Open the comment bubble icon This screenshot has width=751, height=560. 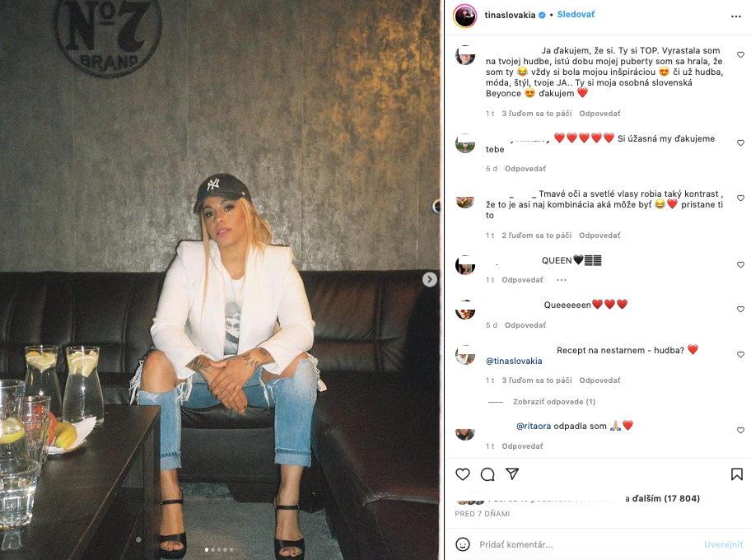[x=487, y=474]
